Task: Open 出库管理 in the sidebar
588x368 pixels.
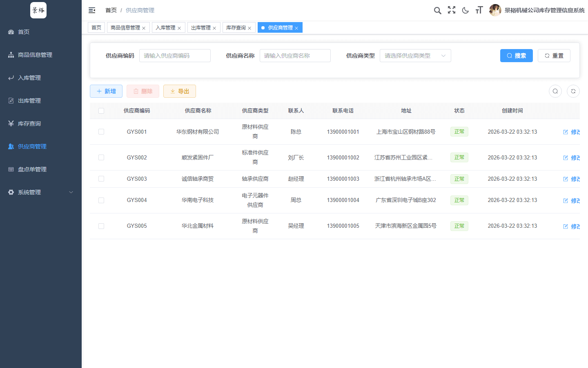Action: (41, 101)
